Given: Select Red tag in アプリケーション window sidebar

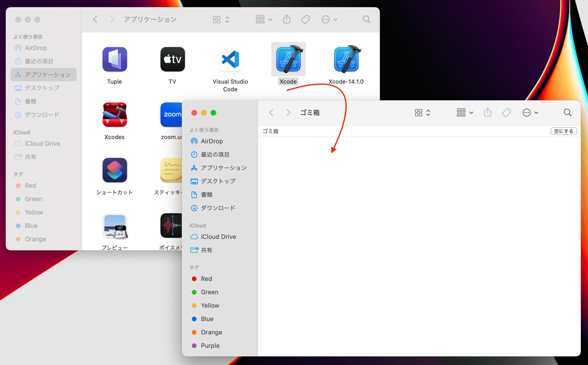Looking at the screenshot, I should pyautogui.click(x=44, y=186).
